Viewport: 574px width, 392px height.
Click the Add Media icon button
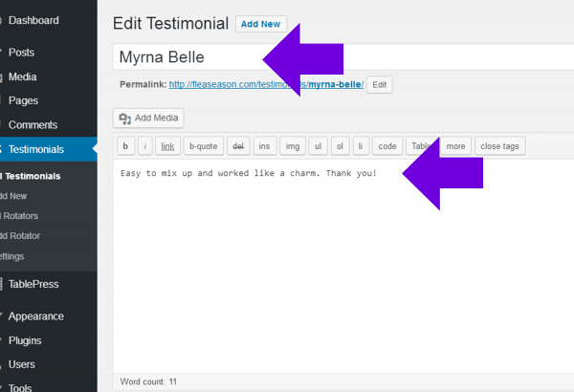pyautogui.click(x=148, y=118)
